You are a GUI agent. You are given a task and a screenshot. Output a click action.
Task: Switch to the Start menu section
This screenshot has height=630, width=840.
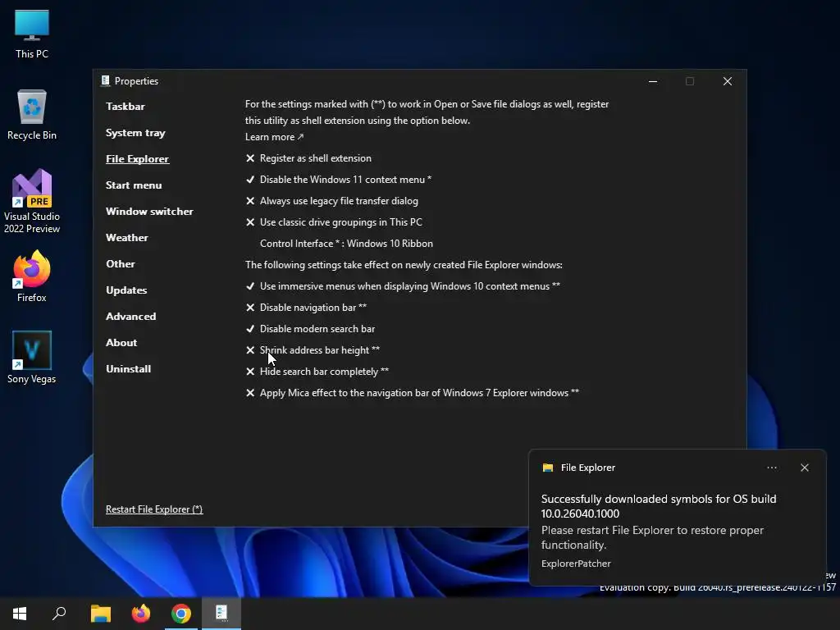click(x=134, y=185)
